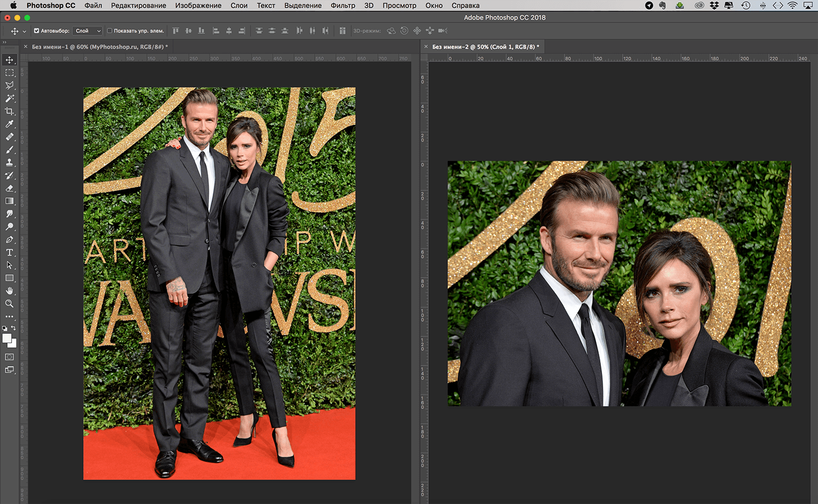Choose the Eraser tool
Viewport: 818px width, 504px height.
coord(9,188)
